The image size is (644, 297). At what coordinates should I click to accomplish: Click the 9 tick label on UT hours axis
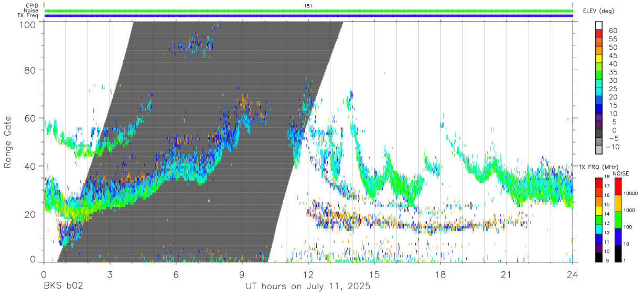click(x=242, y=274)
